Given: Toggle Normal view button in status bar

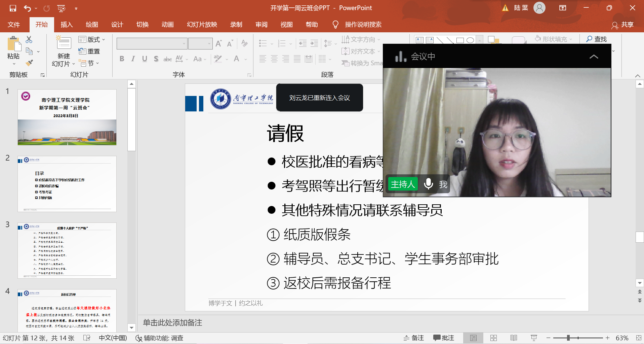Looking at the screenshot, I should coord(473,338).
